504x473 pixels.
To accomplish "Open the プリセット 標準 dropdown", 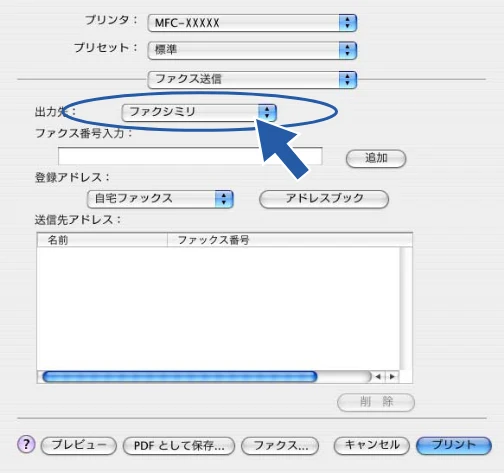I will [x=252, y=50].
